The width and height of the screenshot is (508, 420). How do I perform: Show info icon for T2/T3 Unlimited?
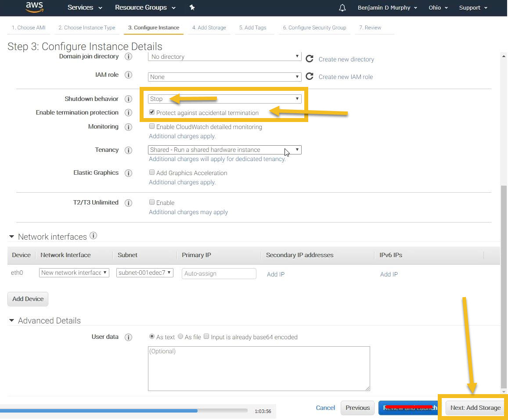[x=128, y=203]
